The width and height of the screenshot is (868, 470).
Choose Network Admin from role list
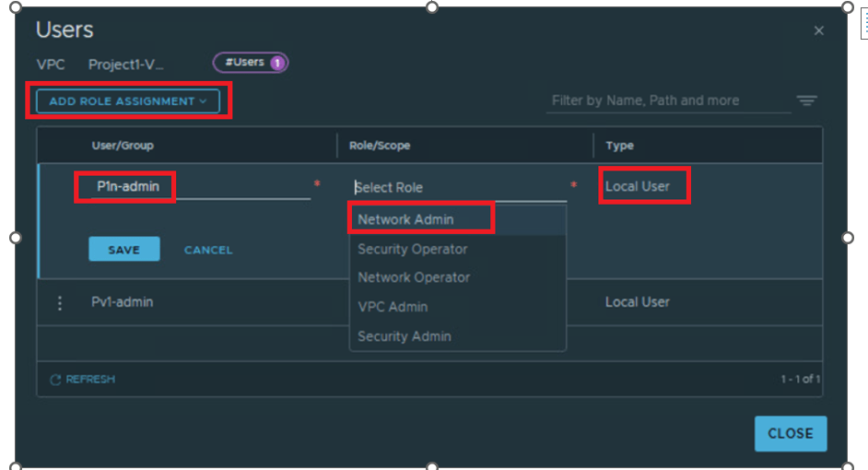click(x=405, y=219)
